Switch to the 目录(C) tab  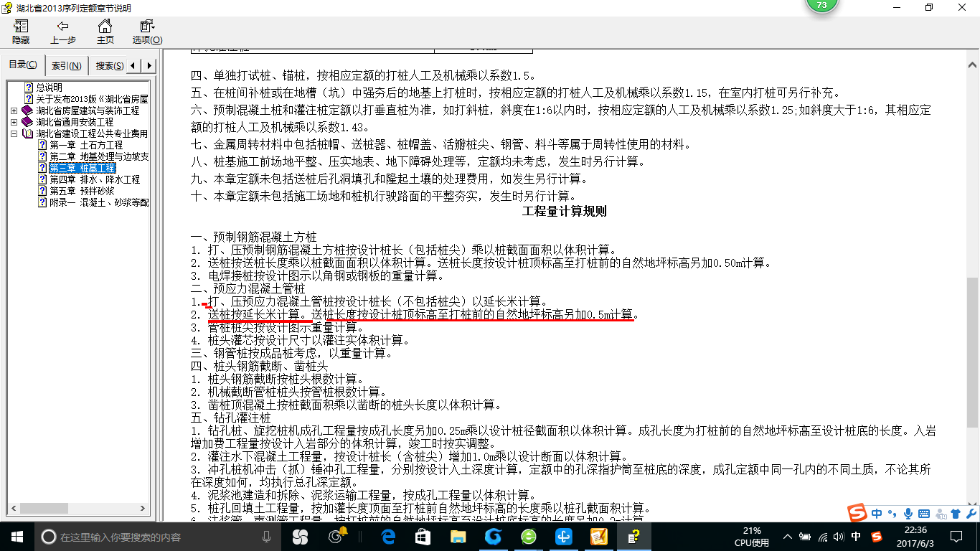coord(23,65)
